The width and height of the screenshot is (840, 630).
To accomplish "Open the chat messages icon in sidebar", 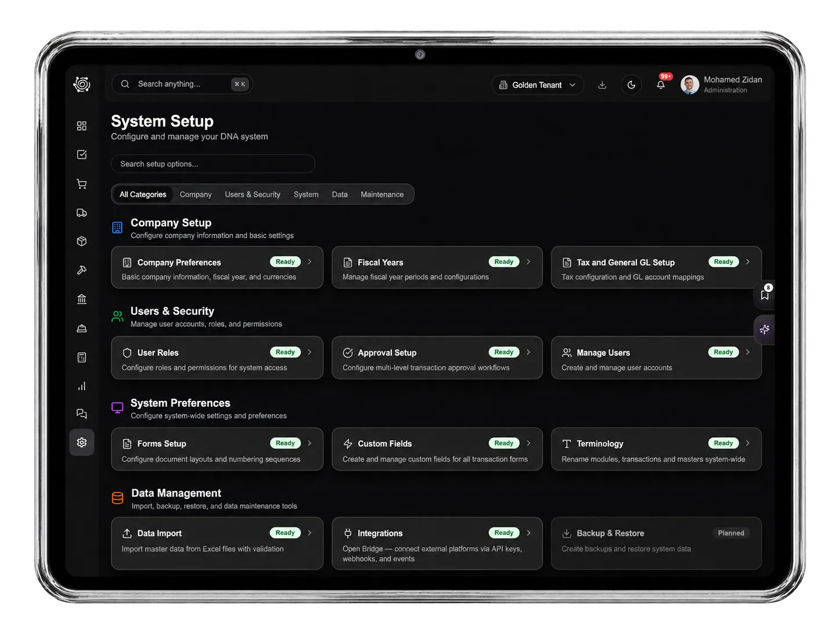I will [82, 414].
